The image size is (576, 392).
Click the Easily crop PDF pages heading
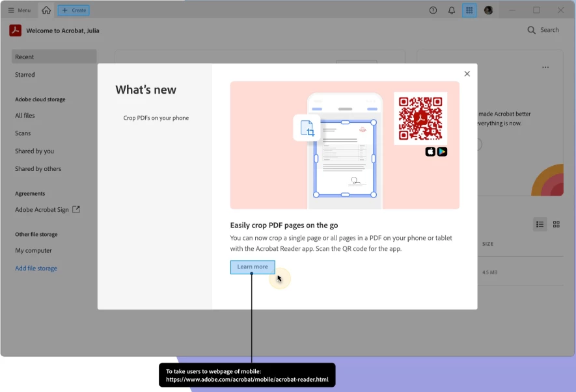(x=284, y=226)
